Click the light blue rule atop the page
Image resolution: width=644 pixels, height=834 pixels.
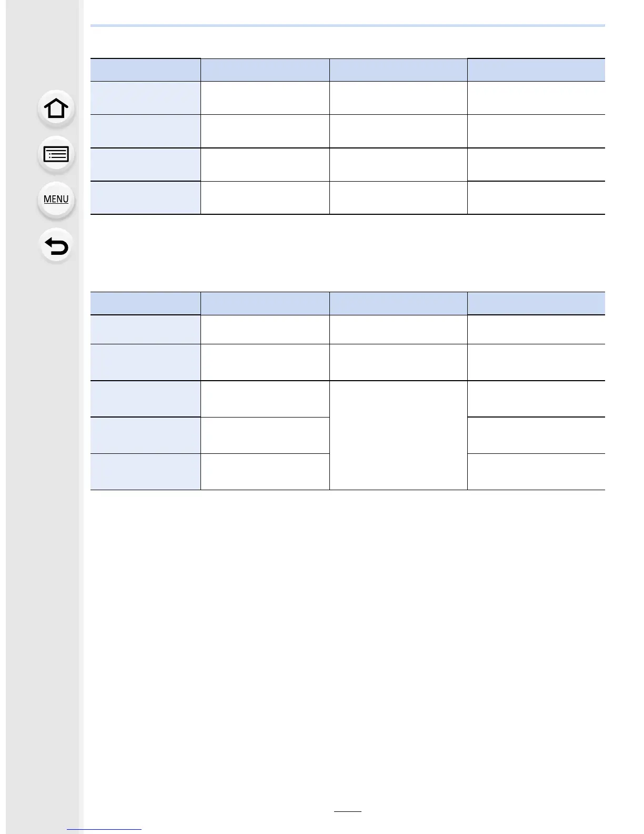(347, 25)
